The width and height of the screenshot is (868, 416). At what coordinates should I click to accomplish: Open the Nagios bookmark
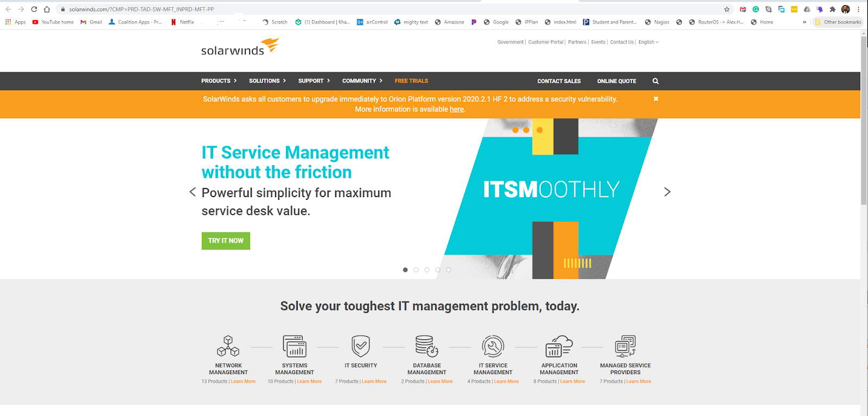(x=657, y=22)
